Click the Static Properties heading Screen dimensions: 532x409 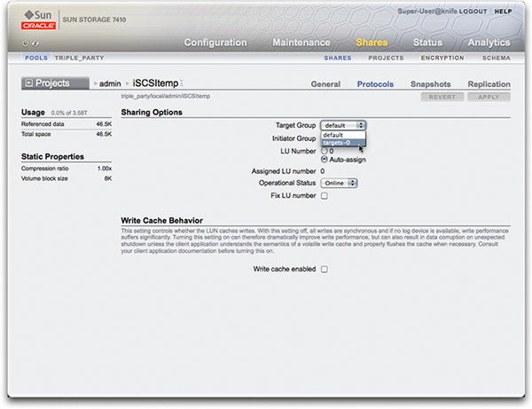(52, 157)
